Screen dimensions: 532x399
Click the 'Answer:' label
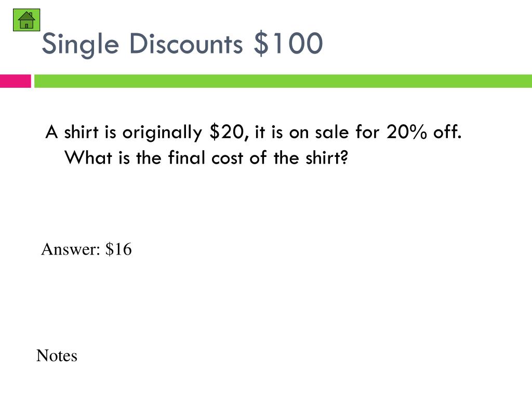[71, 249]
